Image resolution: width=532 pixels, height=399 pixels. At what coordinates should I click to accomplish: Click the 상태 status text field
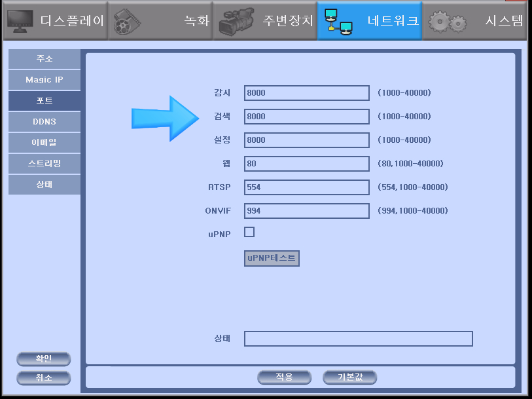click(359, 339)
